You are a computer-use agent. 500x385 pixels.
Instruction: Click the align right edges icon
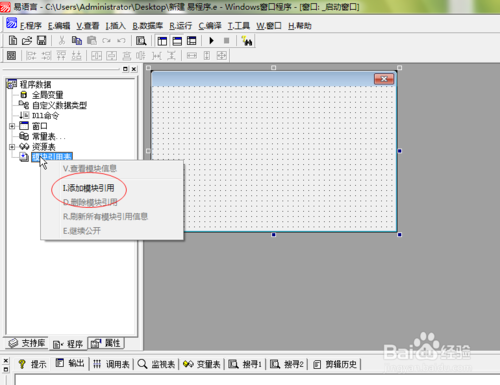[x=46, y=56]
